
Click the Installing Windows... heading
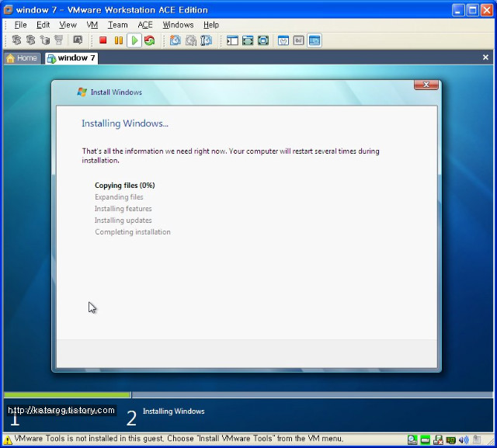pyautogui.click(x=125, y=123)
